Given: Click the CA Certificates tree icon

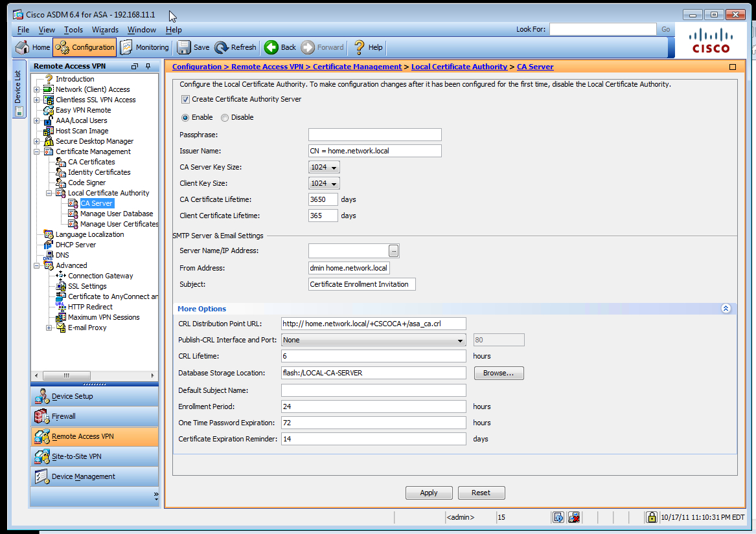Looking at the screenshot, I should 61,162.
